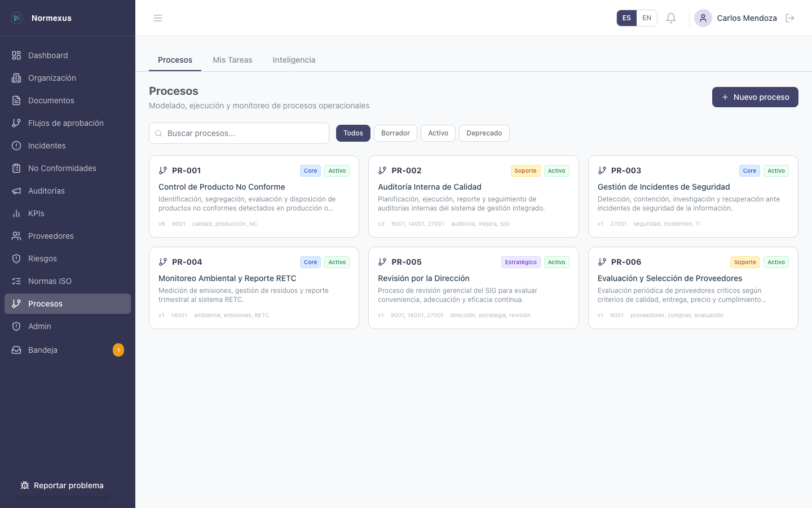This screenshot has width=812, height=508.
Task: Switch to the Mis Tareas tab
Action: [x=232, y=60]
